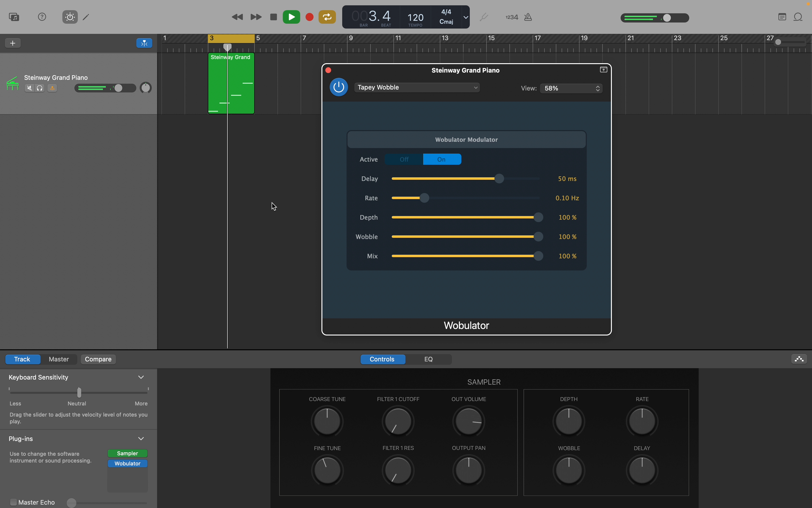812x508 pixels.
Task: Click the tuner fork icon
Action: pyautogui.click(x=483, y=17)
